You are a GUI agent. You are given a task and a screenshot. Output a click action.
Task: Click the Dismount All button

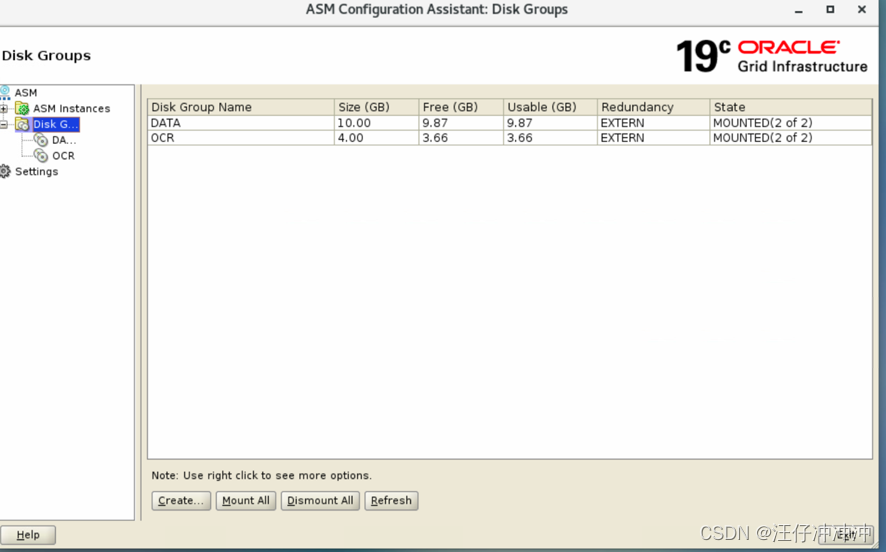tap(320, 501)
